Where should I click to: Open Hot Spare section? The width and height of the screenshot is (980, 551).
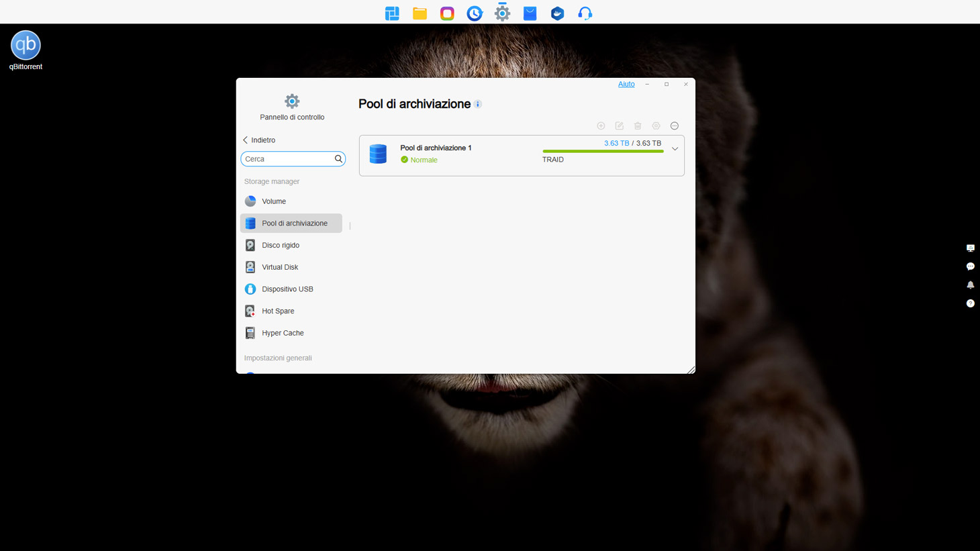point(278,311)
